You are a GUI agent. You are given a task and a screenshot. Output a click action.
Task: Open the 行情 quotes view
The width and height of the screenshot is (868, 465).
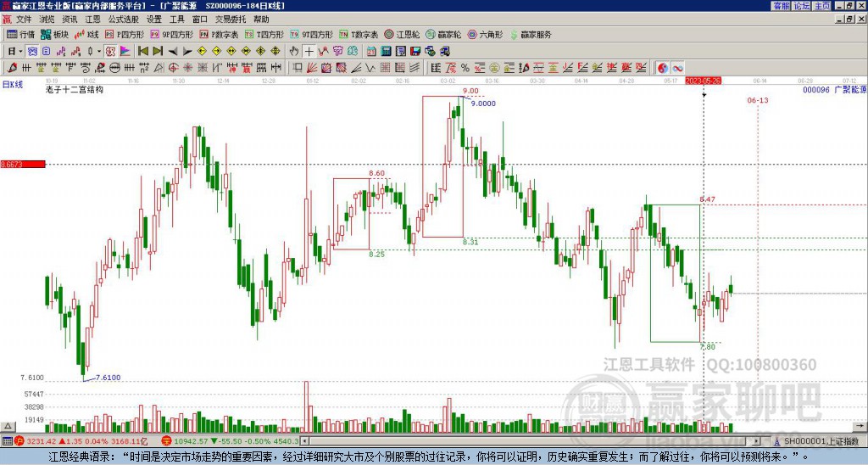pos(20,34)
